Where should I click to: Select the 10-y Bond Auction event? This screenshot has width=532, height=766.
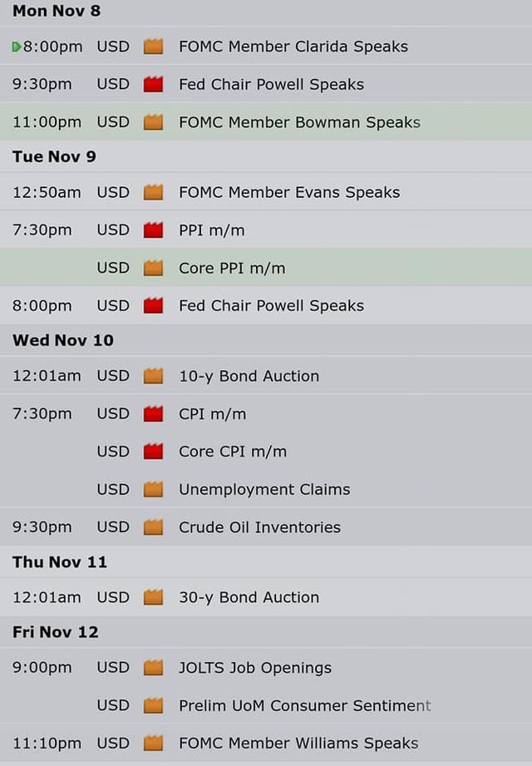[266, 376]
